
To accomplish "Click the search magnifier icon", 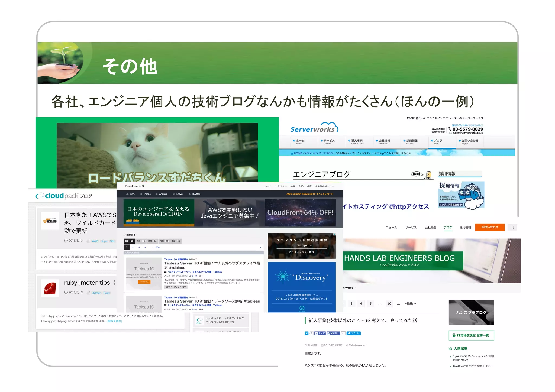I will [x=512, y=227].
